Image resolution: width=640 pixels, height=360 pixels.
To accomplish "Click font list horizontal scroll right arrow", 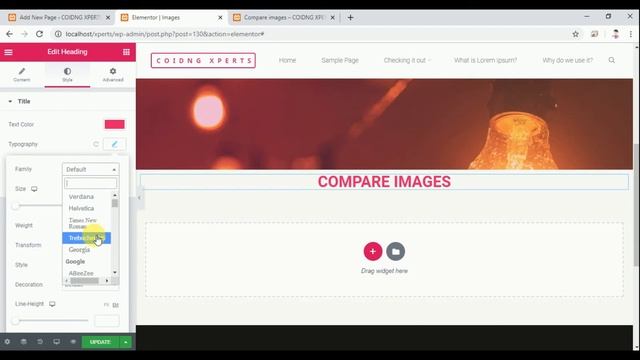I will point(107,281).
